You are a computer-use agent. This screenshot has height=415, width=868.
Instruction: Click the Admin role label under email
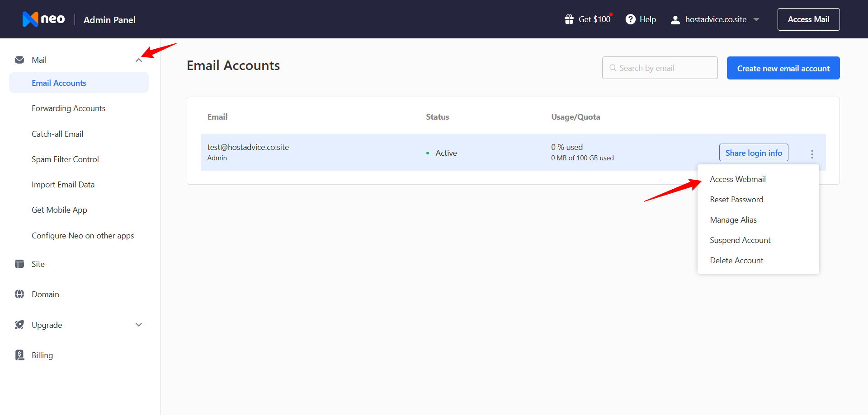pos(217,158)
